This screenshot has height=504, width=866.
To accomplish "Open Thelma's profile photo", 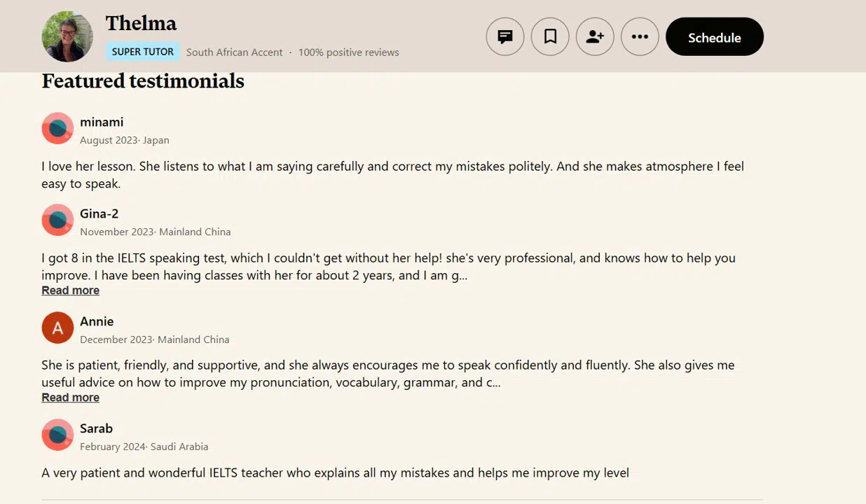I will click(x=67, y=36).
